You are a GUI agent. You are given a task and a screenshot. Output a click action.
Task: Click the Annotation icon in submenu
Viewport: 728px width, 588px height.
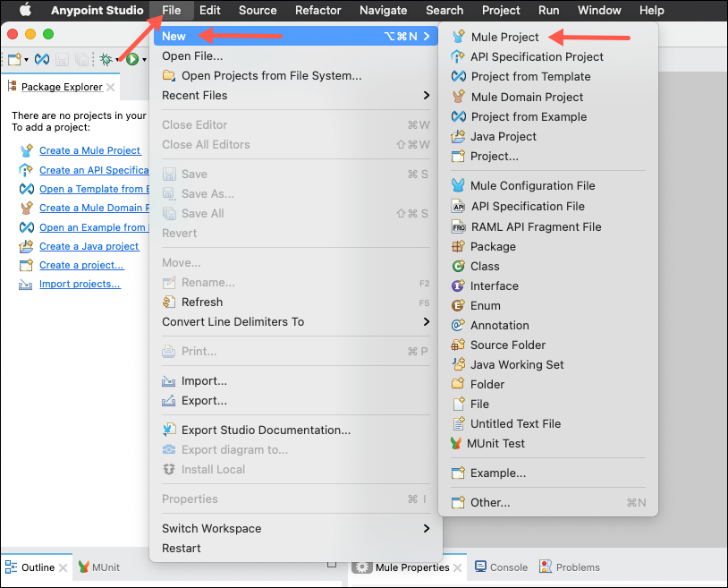[458, 325]
